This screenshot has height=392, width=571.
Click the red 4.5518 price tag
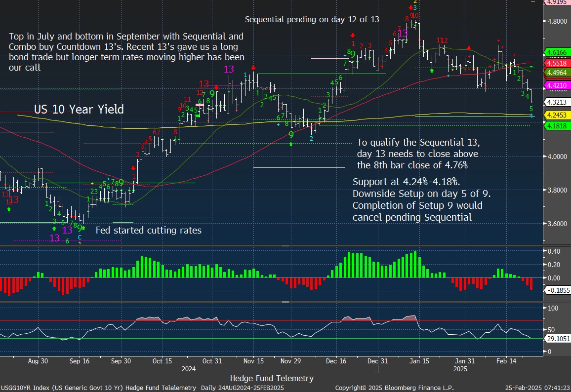point(557,63)
